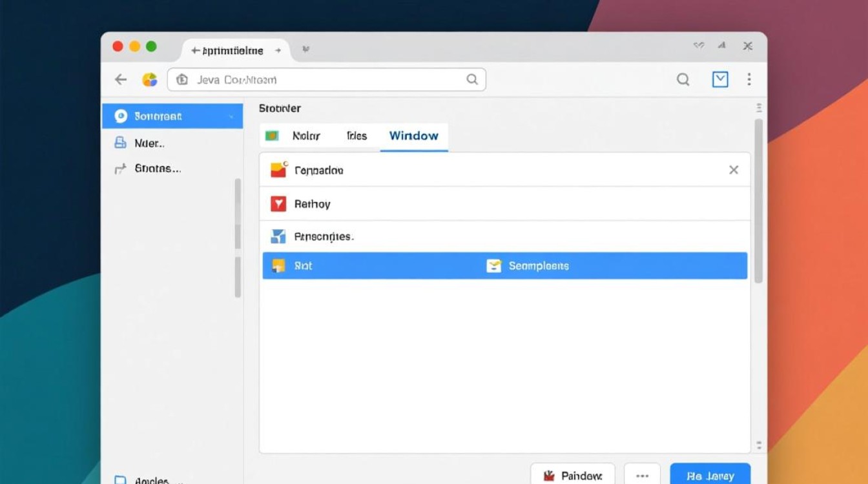868x484 pixels.
Task: Open the three-dots vertical menu
Action: (x=749, y=79)
